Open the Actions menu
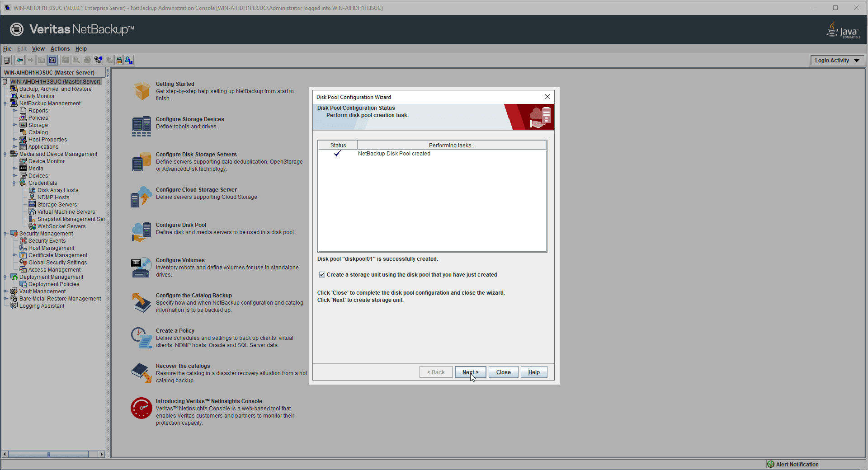868x470 pixels. pyautogui.click(x=60, y=49)
